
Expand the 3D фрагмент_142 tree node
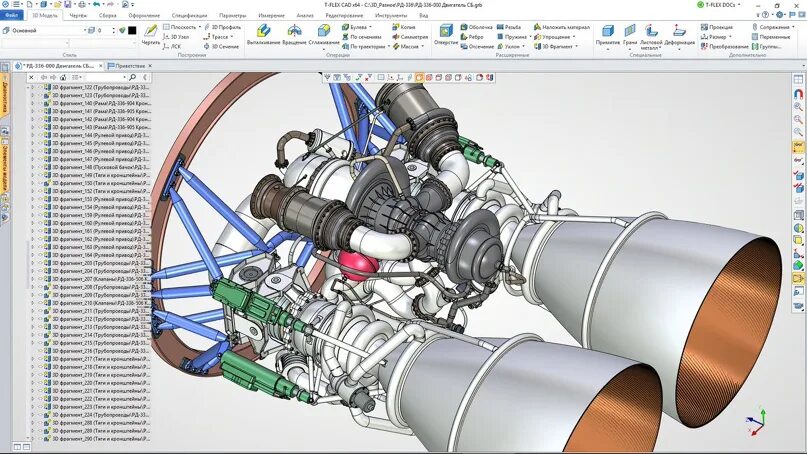[x=32, y=119]
